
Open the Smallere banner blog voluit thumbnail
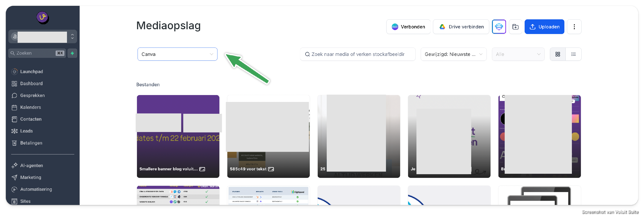click(x=178, y=136)
